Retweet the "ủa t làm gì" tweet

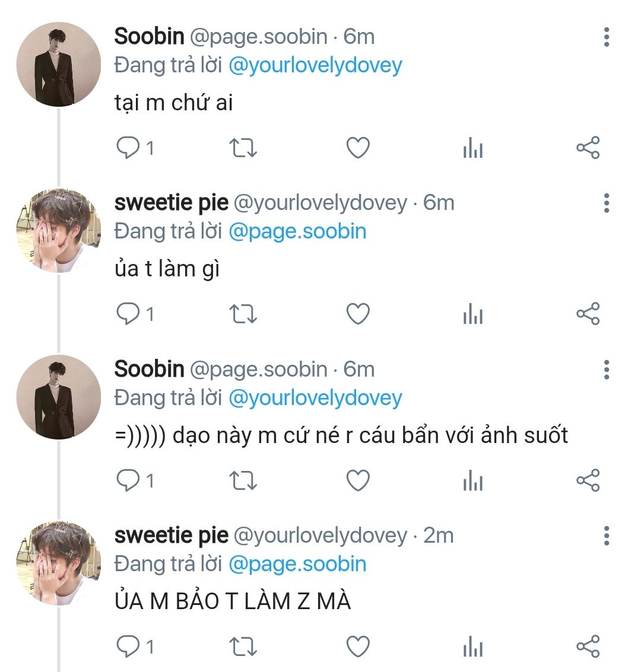pyautogui.click(x=243, y=314)
